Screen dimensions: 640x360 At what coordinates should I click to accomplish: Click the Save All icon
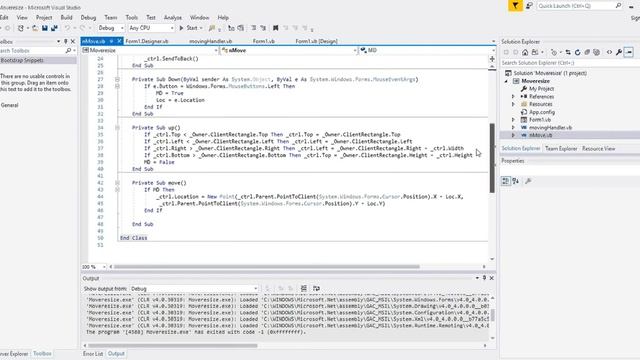54,28
